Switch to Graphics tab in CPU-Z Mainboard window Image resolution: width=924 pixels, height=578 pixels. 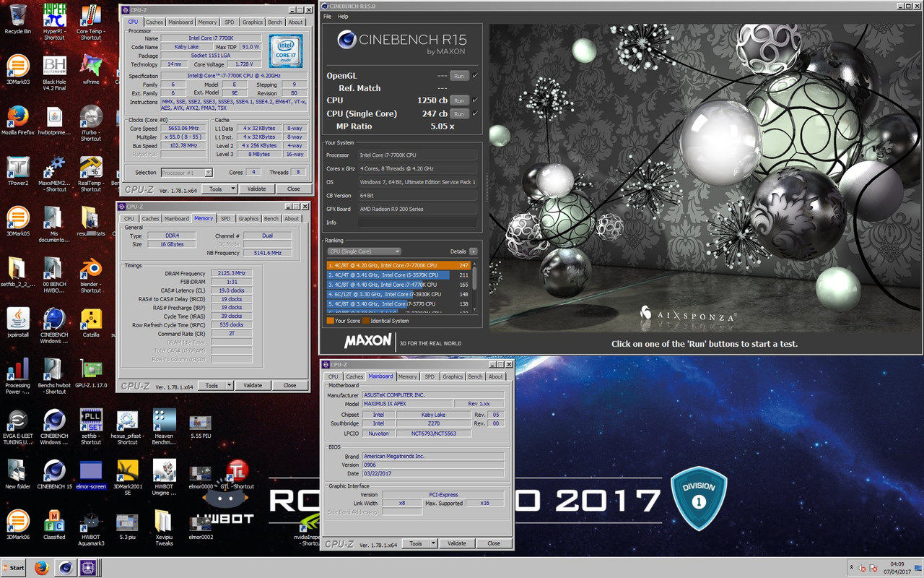453,376
